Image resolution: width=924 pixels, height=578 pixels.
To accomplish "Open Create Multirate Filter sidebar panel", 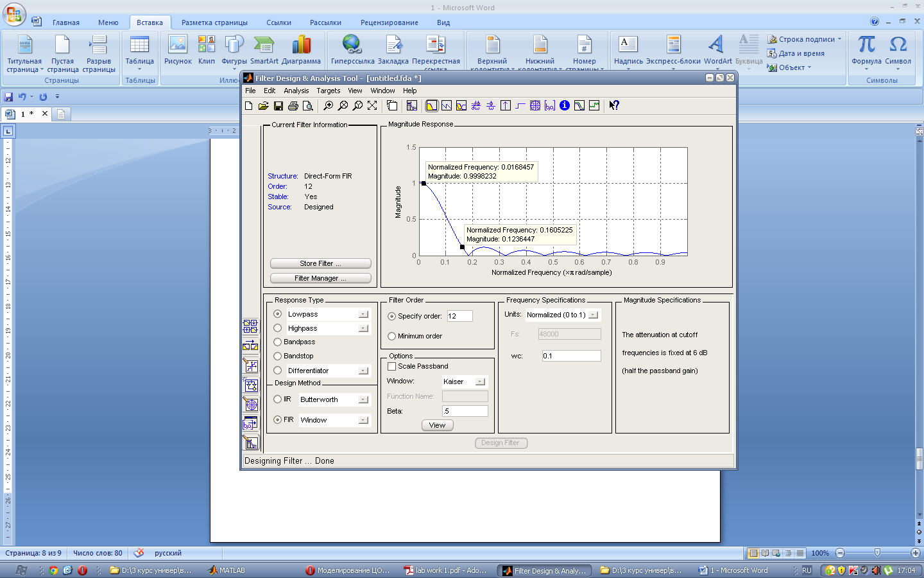I will click(250, 326).
